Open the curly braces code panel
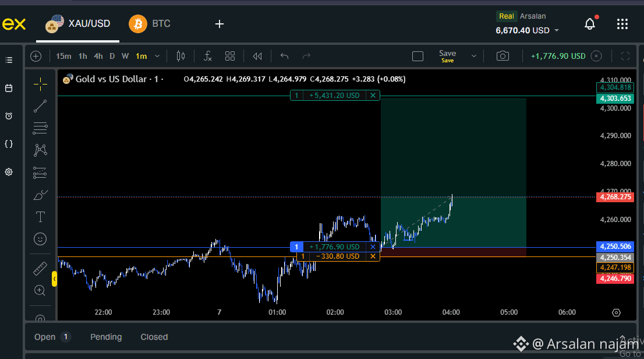 pos(9,144)
